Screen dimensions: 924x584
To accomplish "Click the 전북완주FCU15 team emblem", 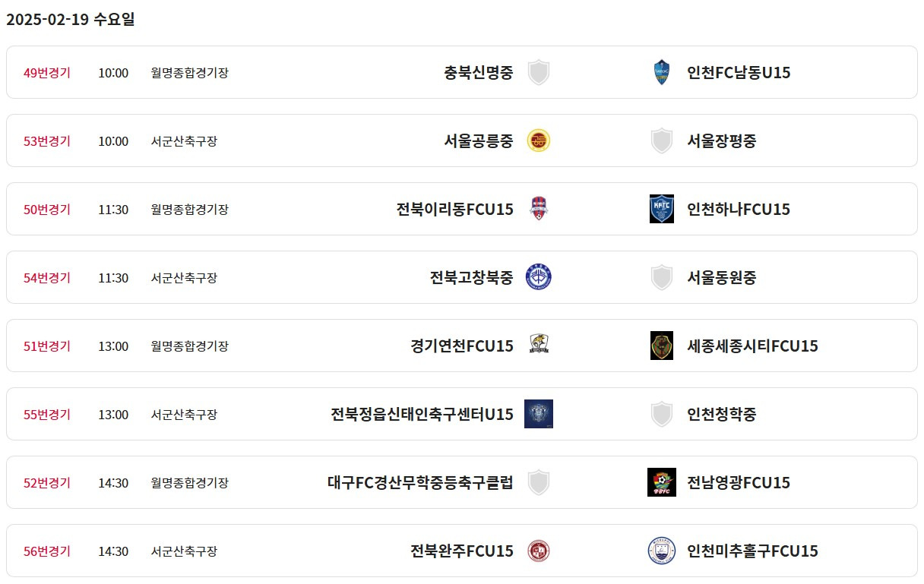I will click(x=539, y=551).
